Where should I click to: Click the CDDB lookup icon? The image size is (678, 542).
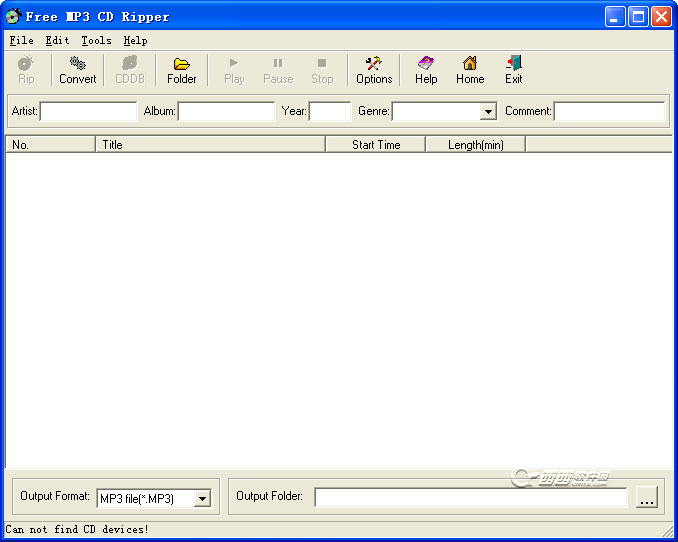(130, 70)
